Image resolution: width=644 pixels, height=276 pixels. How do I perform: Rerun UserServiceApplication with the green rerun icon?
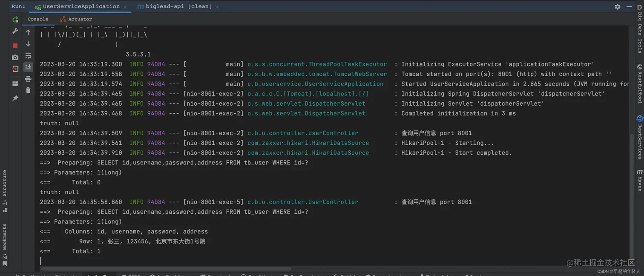pyautogui.click(x=15, y=19)
